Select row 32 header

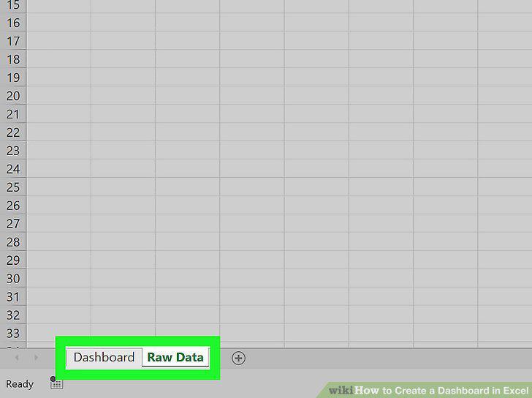click(13, 315)
